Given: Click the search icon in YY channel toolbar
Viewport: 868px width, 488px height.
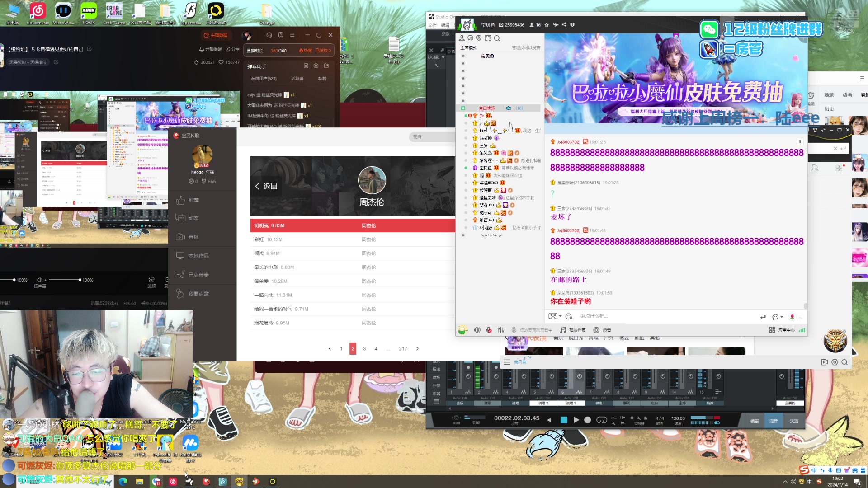Looking at the screenshot, I should pos(497,38).
